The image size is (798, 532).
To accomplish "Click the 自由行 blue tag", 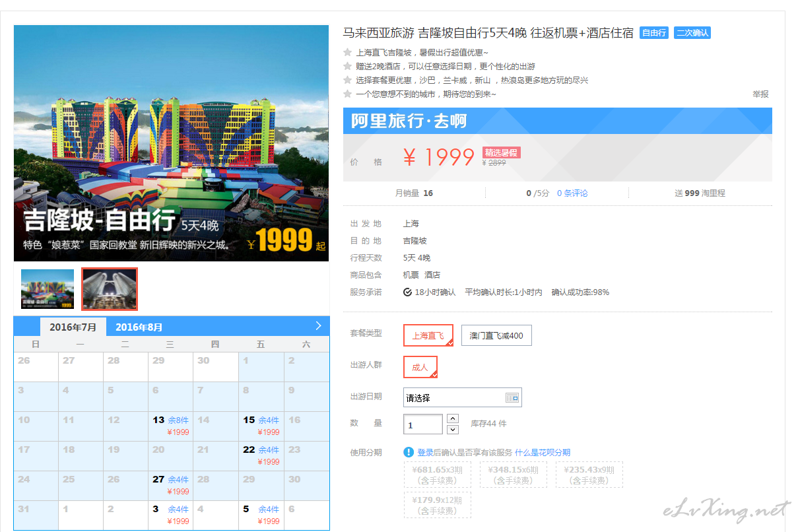I will [653, 32].
